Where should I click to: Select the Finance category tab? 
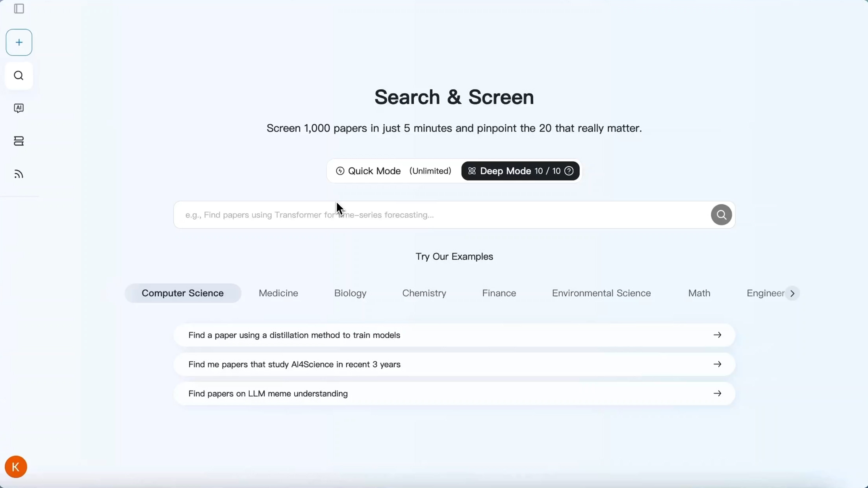[x=499, y=293]
